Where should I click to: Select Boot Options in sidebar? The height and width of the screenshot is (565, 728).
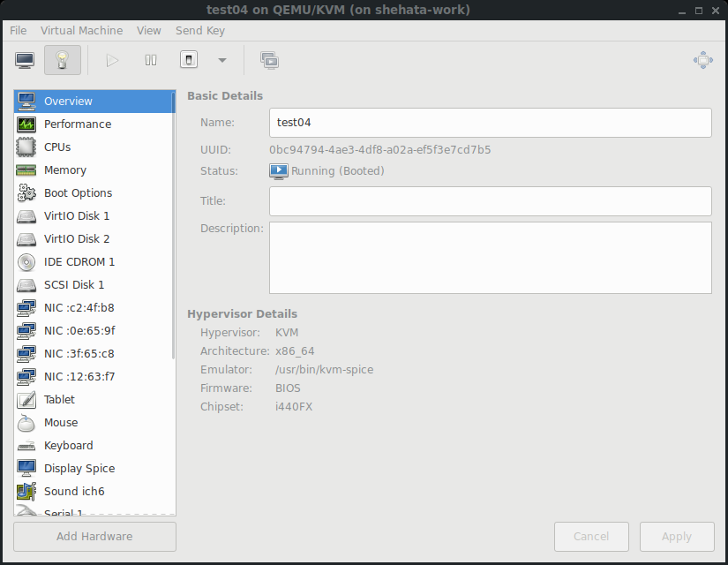(78, 193)
